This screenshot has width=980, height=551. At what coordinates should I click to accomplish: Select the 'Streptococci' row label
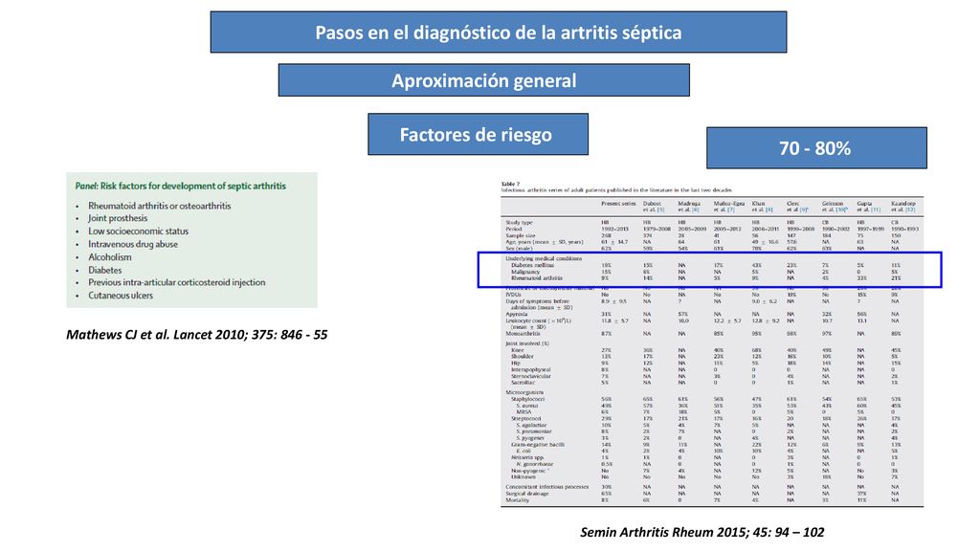526,419
